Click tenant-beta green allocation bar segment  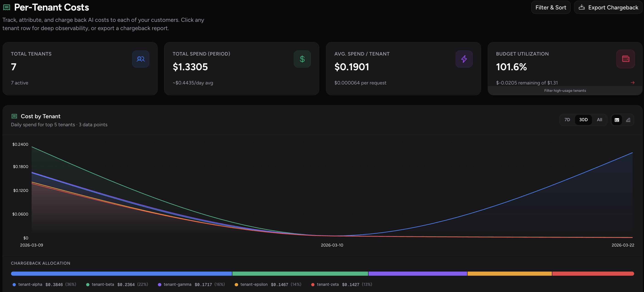[x=300, y=274]
